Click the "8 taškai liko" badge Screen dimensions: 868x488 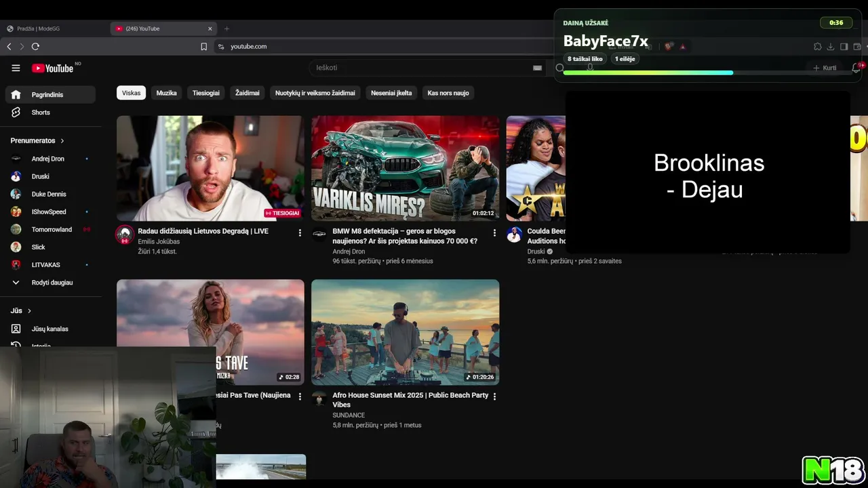tap(585, 59)
